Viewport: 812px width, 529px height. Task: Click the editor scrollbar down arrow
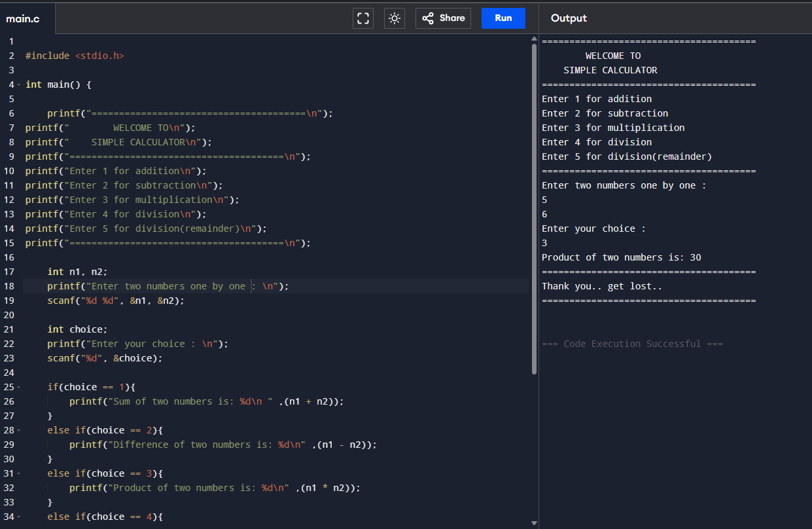click(534, 523)
